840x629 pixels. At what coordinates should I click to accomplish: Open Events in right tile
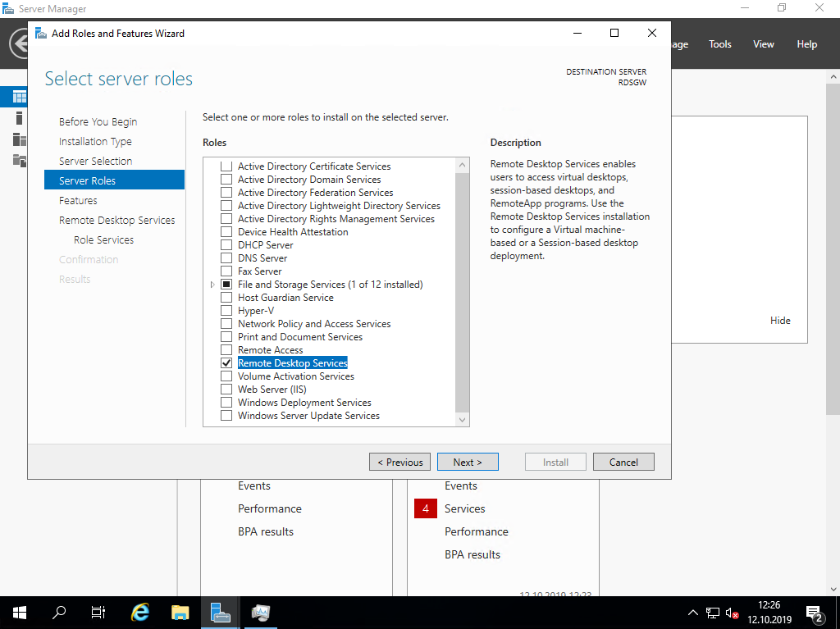click(x=461, y=485)
